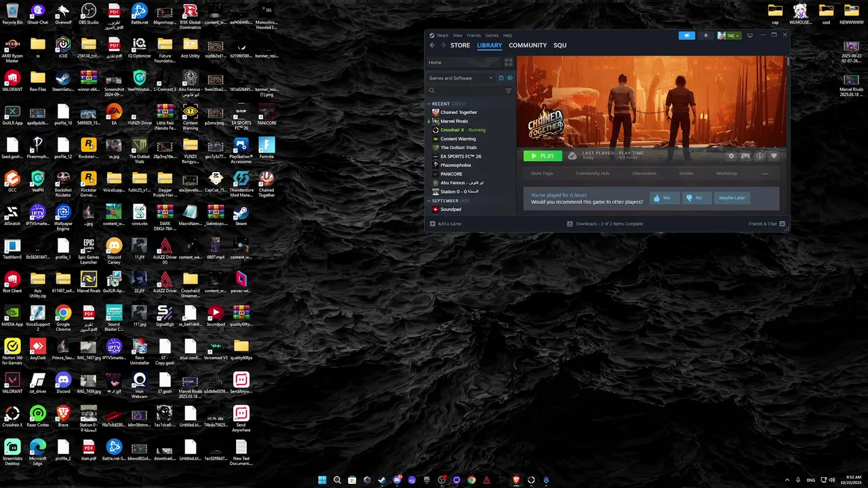This screenshot has width=868, height=488.
Task: Open the LIBRARY tab in Steam
Action: 489,45
